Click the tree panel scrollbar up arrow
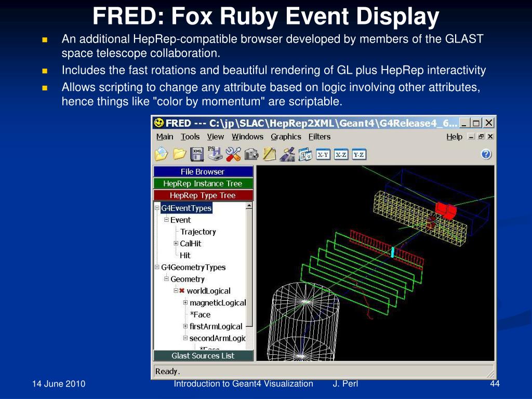This screenshot has width=532, height=399. click(249, 206)
